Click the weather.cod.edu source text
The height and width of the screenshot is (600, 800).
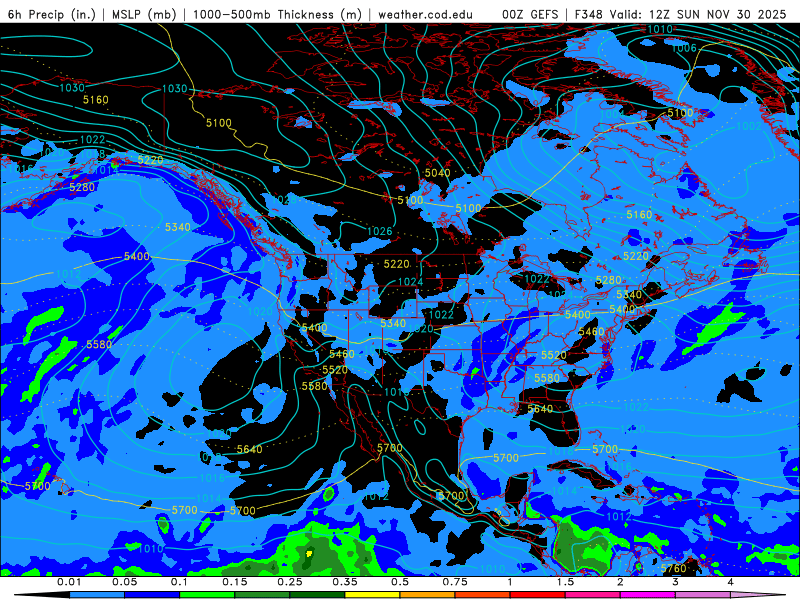click(426, 14)
